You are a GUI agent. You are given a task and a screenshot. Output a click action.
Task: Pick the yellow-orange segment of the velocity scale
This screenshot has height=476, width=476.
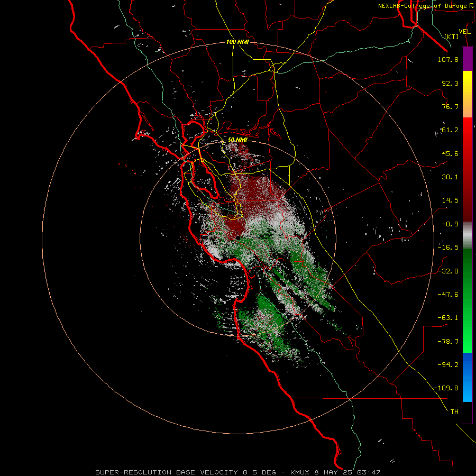(467, 94)
